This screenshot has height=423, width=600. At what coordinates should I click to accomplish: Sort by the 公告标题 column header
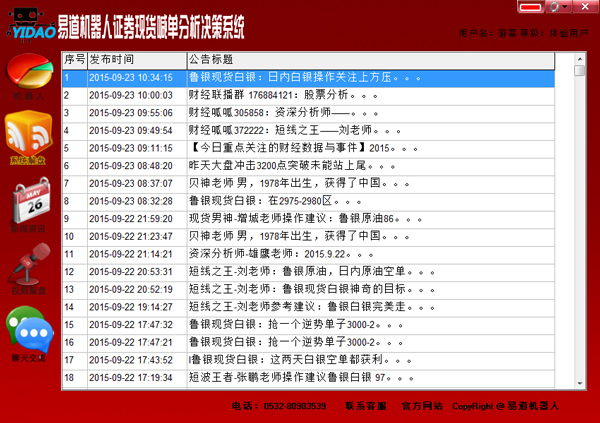pyautogui.click(x=370, y=60)
